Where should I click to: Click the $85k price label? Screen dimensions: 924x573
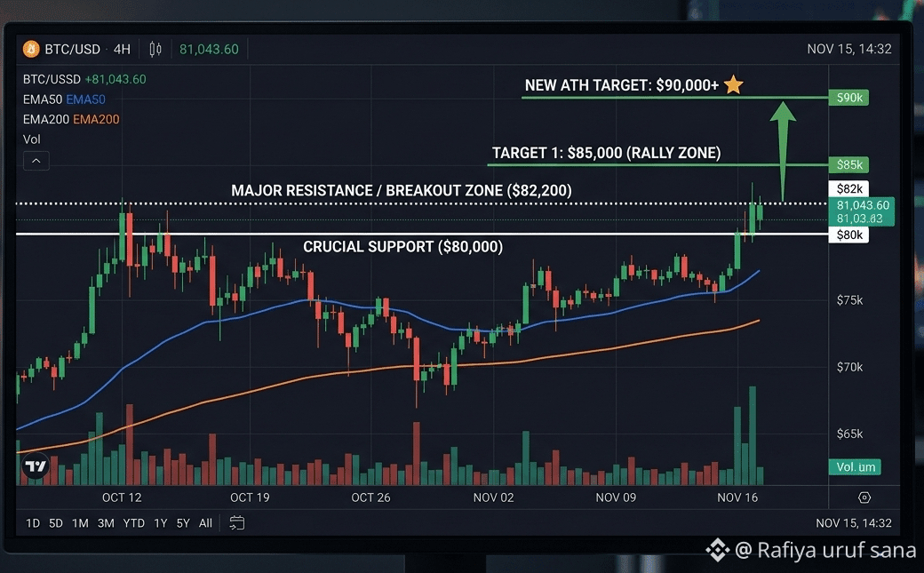[x=848, y=164]
